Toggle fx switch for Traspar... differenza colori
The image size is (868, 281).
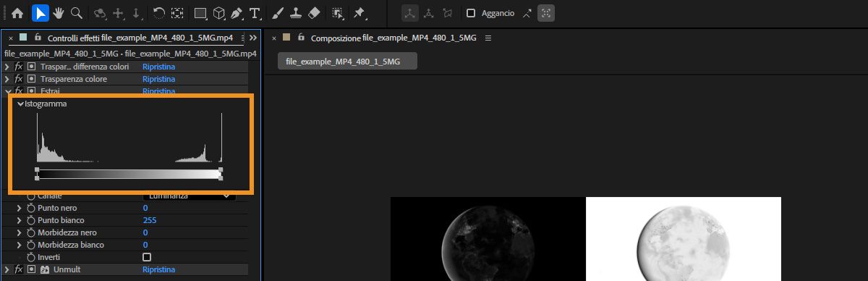(x=19, y=67)
